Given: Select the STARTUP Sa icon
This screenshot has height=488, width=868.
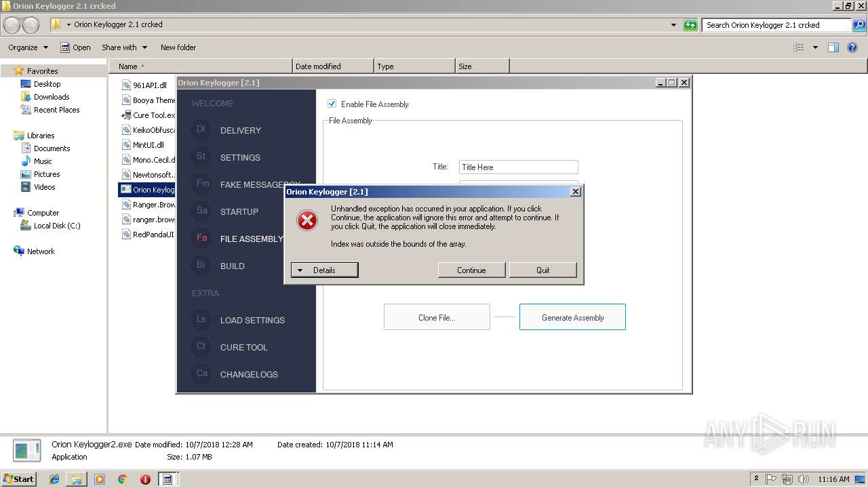Looking at the screenshot, I should click(x=201, y=211).
